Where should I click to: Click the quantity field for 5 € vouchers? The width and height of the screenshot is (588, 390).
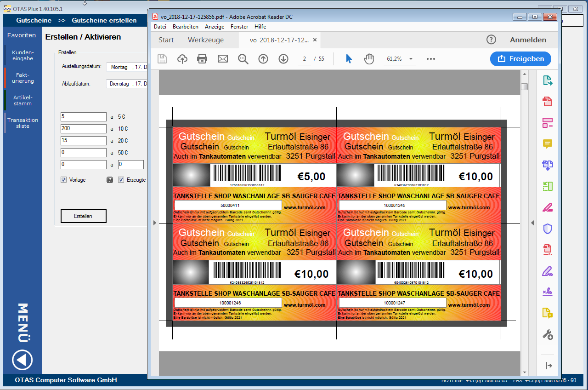84,117
